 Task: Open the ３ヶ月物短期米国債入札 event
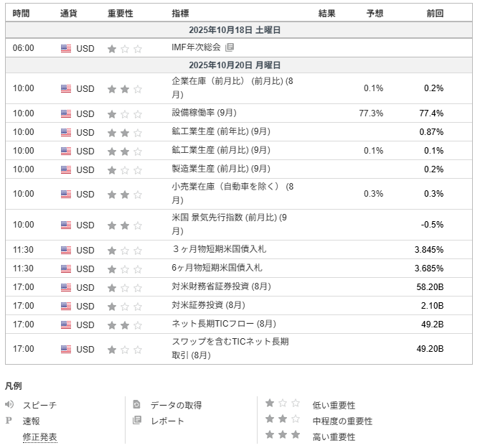click(x=218, y=250)
